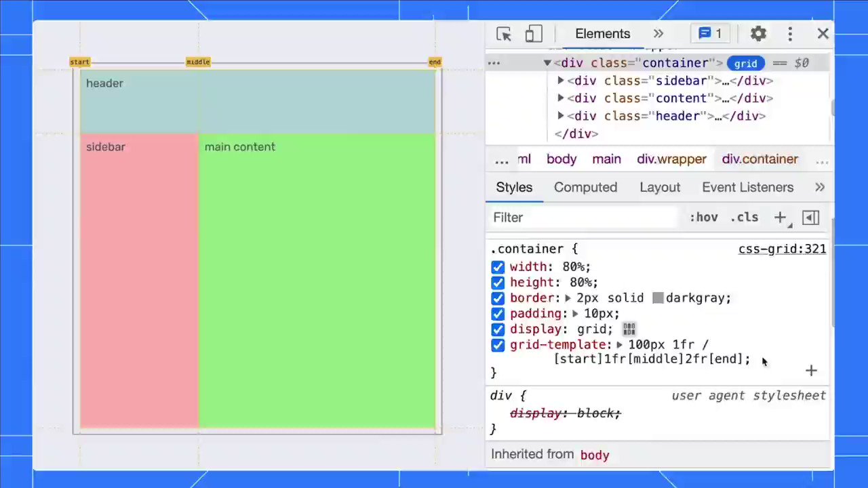The image size is (868, 488).
Task: Close the DevTools panel
Action: pos(823,34)
